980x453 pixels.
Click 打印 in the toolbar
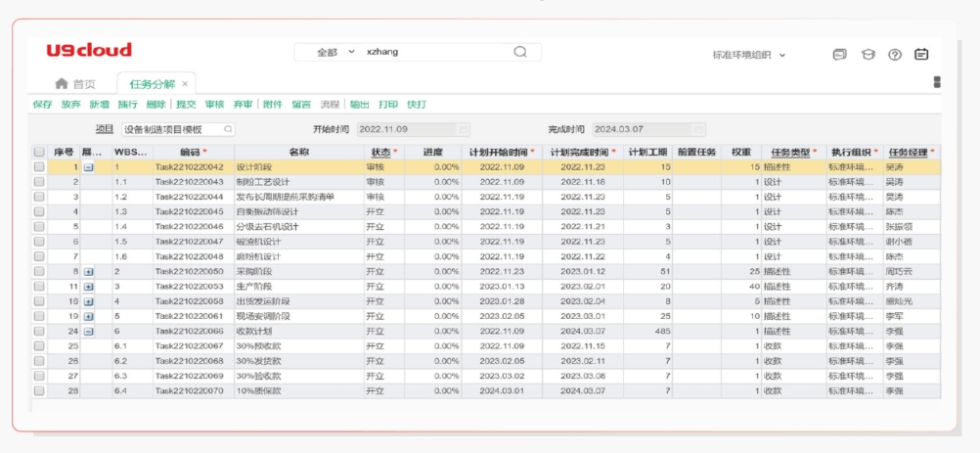(x=388, y=105)
